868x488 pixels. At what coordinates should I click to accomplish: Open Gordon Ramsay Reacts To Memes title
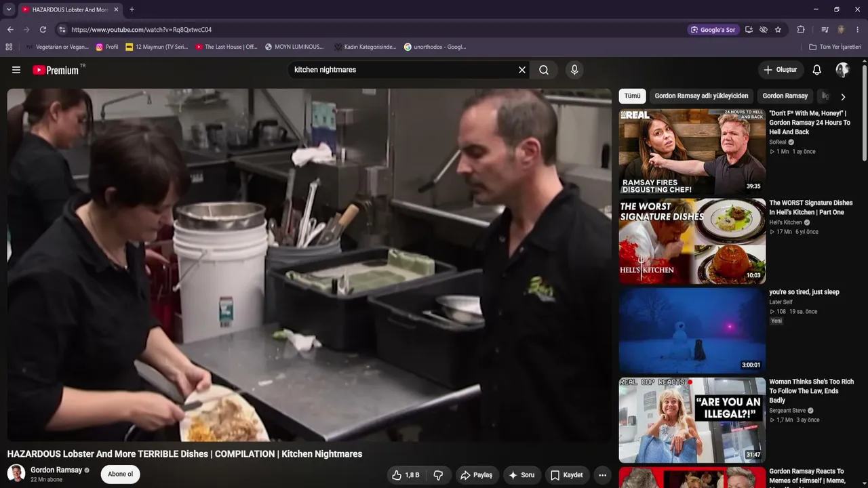pos(807,475)
